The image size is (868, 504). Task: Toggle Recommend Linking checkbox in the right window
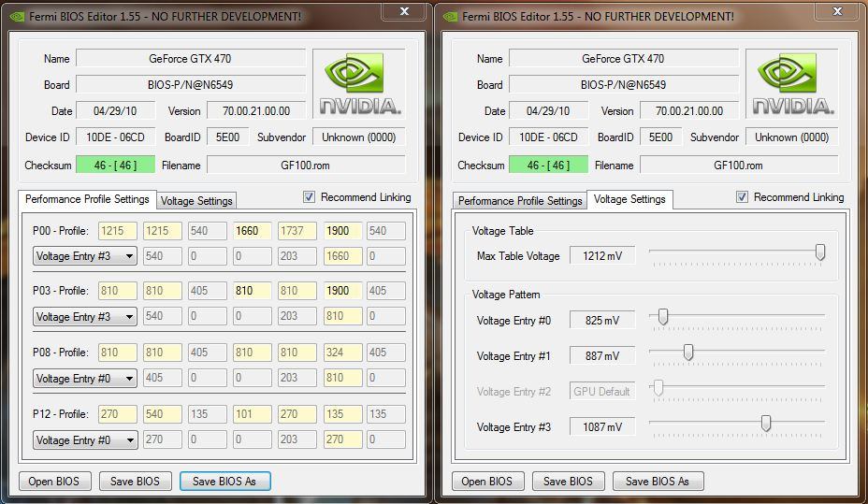point(742,197)
